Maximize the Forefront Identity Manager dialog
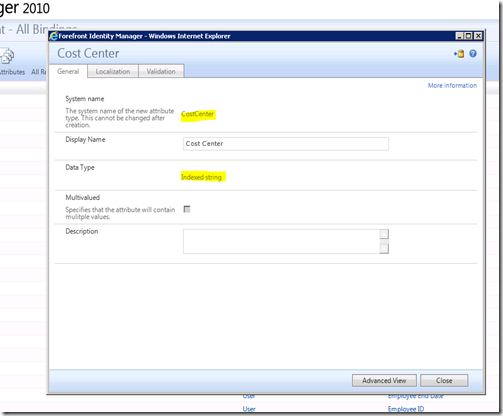 point(469,36)
